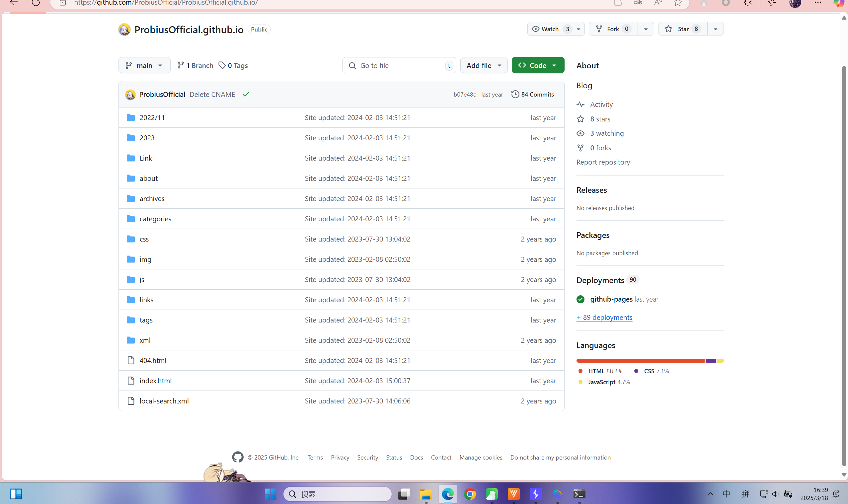The image size is (848, 504).
Task: Click the + 89 deployments link
Action: 604,317
